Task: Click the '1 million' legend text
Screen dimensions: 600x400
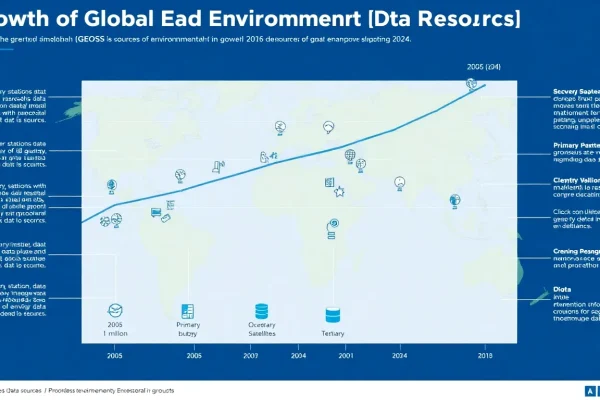Action: click(x=115, y=333)
